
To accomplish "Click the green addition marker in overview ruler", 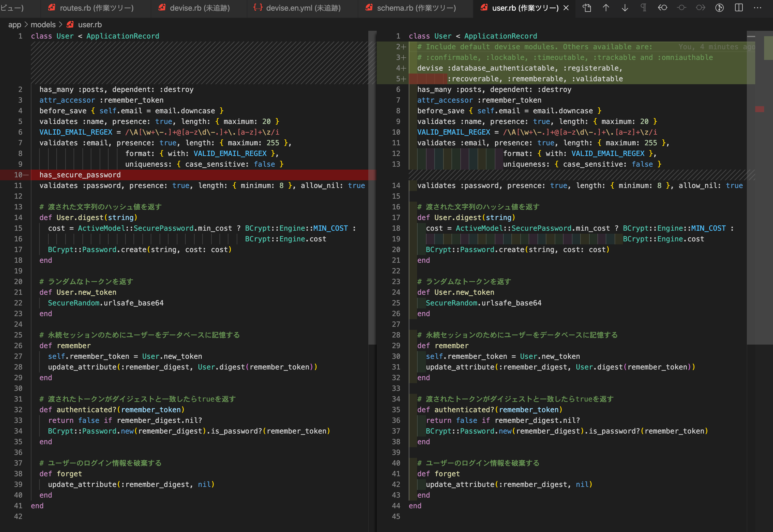I will tap(768, 48).
